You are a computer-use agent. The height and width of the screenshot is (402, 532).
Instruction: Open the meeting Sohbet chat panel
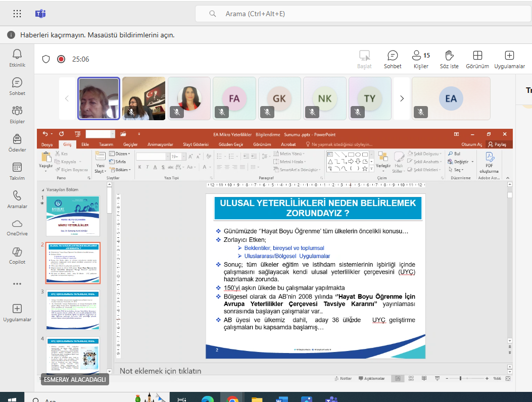(393, 59)
